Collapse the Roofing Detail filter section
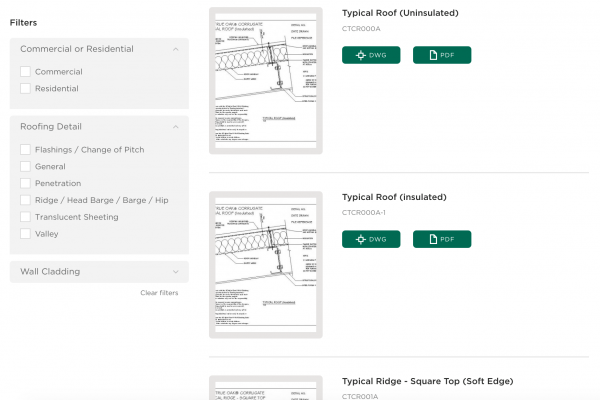This screenshot has width=600, height=400. pyautogui.click(x=176, y=127)
